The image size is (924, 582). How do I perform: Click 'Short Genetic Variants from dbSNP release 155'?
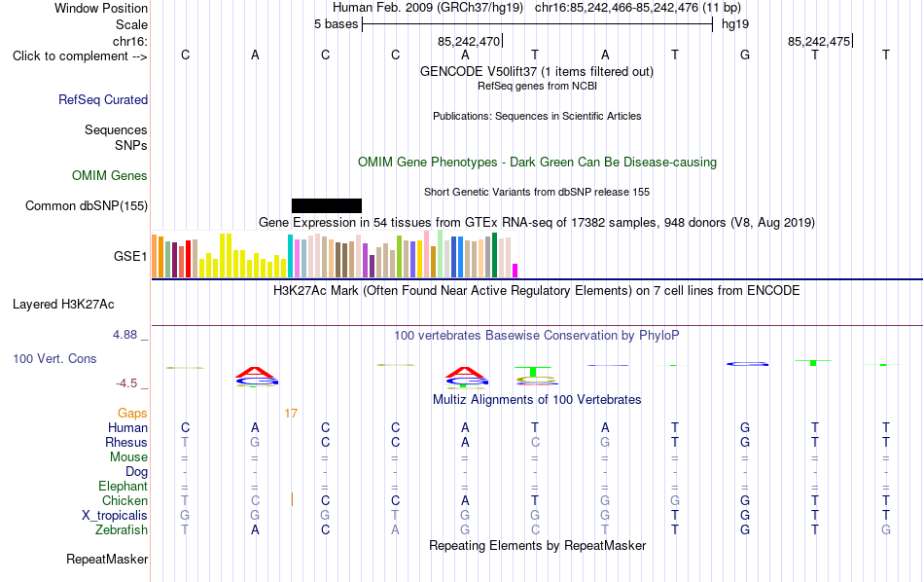point(537,193)
